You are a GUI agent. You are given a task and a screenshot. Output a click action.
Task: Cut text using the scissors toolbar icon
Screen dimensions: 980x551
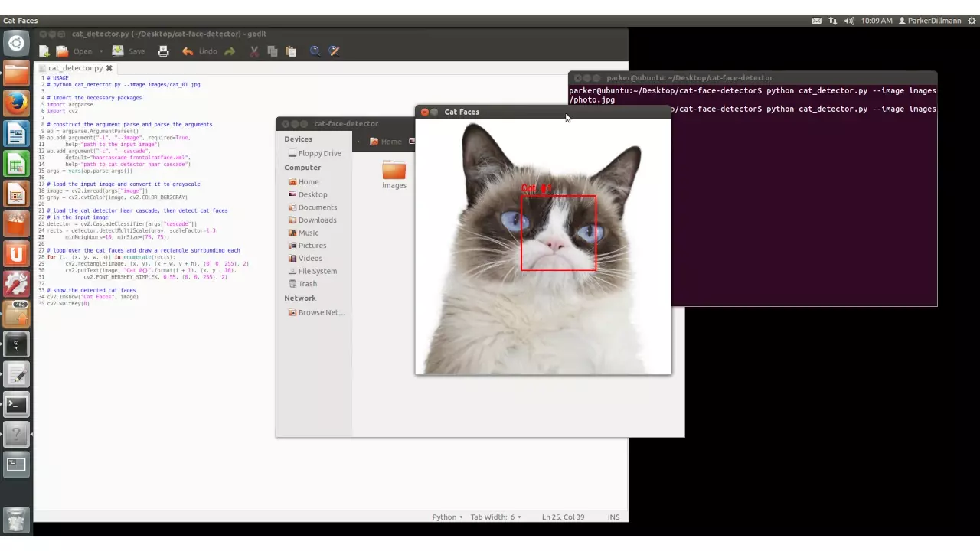point(254,51)
